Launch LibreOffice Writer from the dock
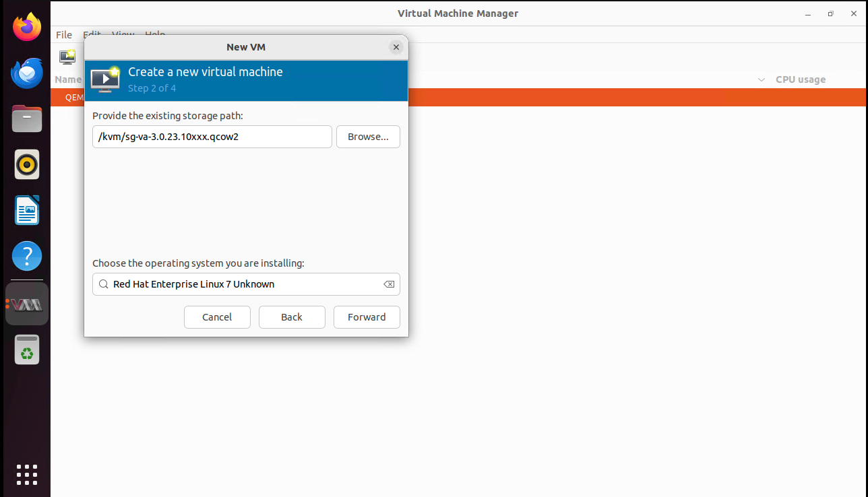This screenshot has height=497, width=868. tap(27, 211)
